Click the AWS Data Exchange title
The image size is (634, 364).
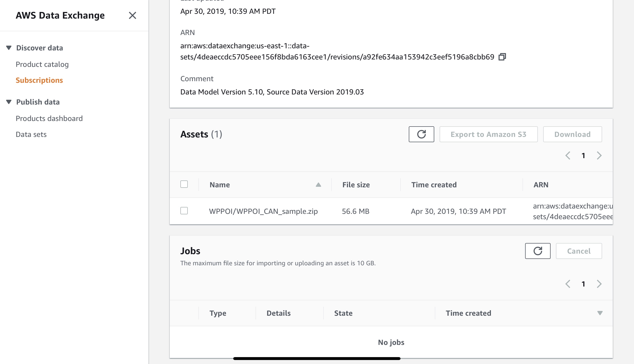pos(60,15)
